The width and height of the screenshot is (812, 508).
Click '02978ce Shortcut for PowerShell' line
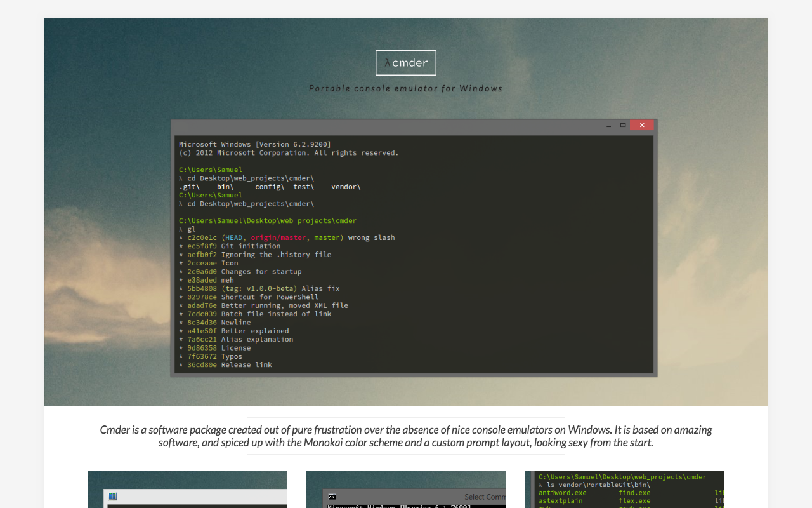249,297
